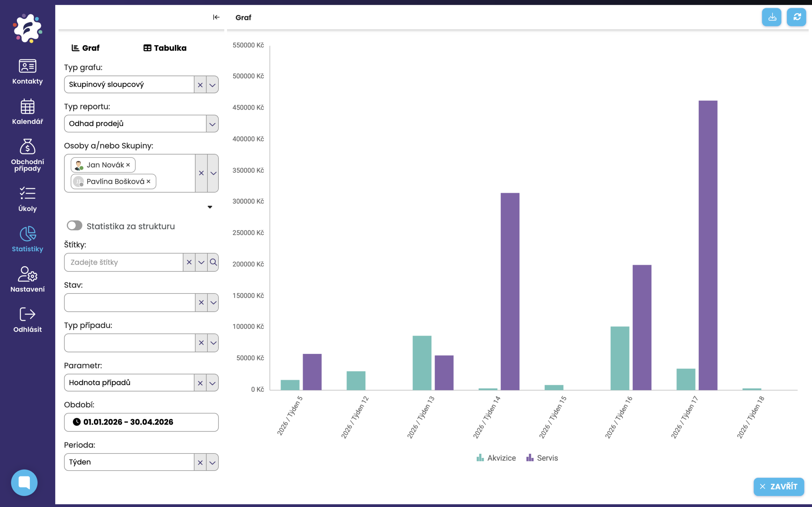Select the Graf tab
This screenshot has width=812, height=507.
(86, 48)
